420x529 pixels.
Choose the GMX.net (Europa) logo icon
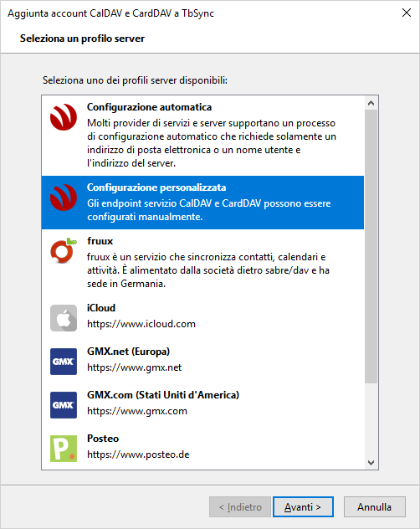point(64,362)
